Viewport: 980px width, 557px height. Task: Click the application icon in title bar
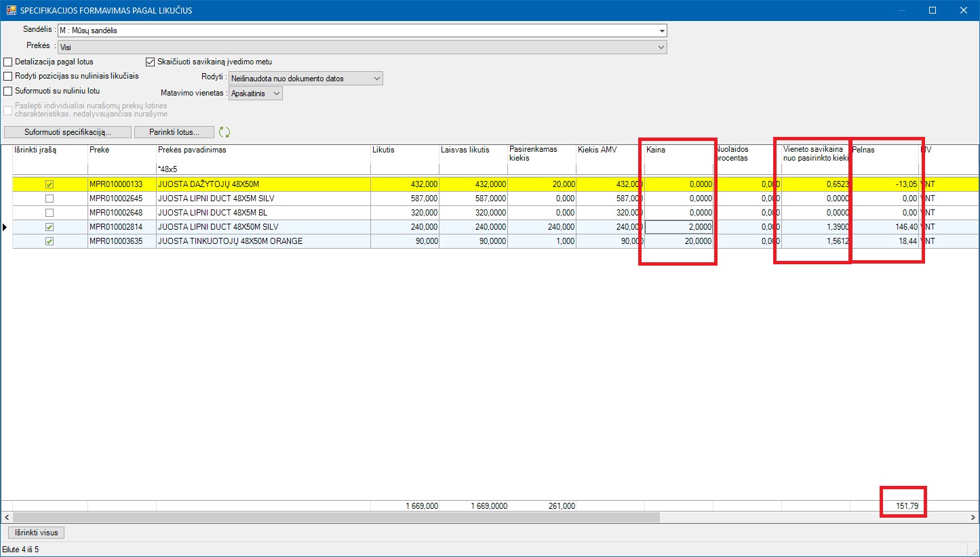pos(11,10)
